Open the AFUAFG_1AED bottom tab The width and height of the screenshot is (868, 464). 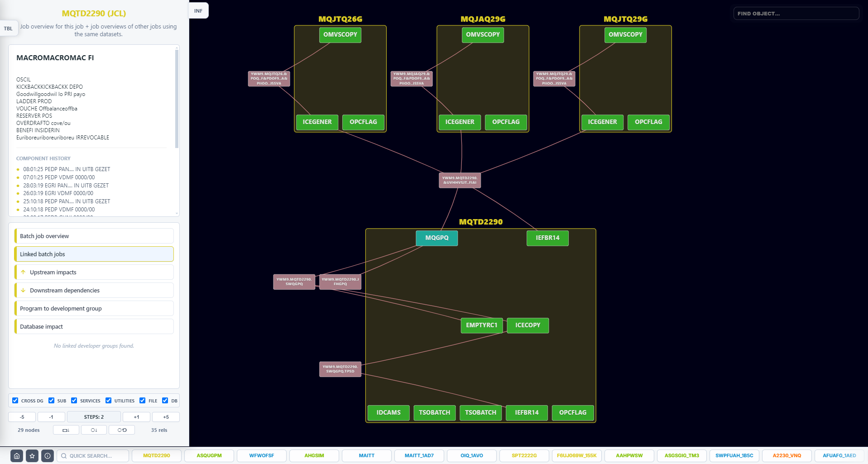(839, 456)
